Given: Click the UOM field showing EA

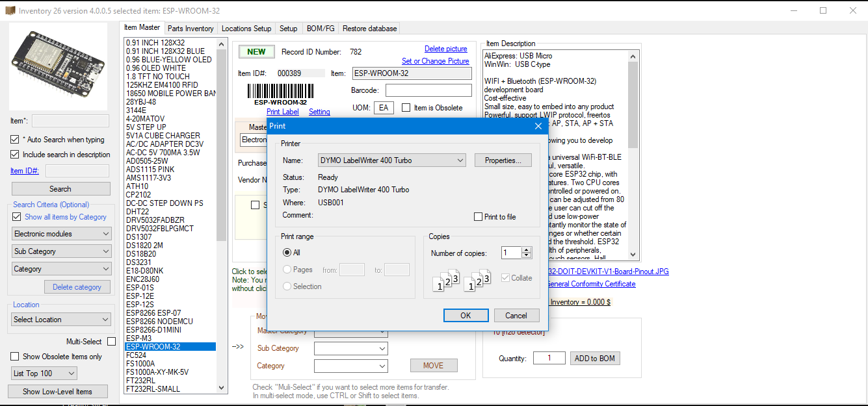Looking at the screenshot, I should 384,108.
